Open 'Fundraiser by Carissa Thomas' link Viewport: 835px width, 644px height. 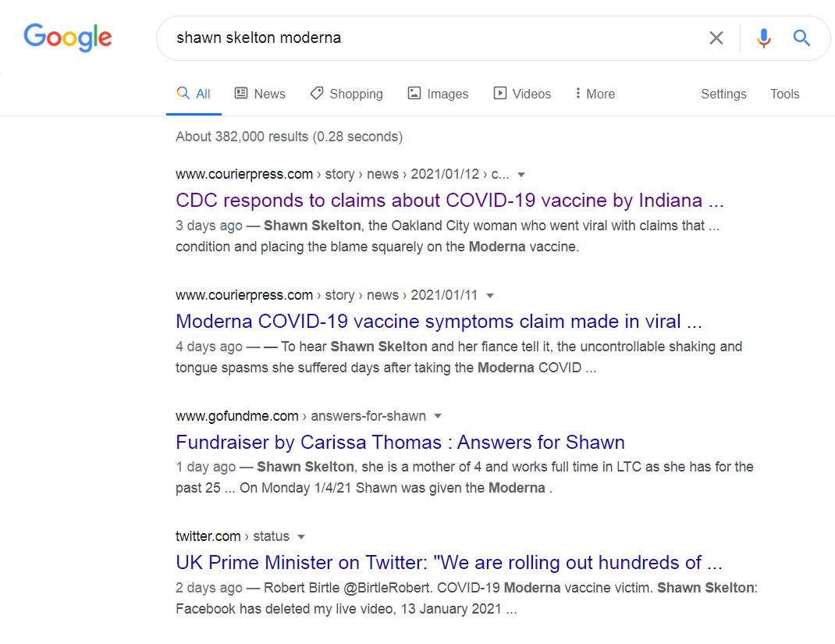pos(400,442)
